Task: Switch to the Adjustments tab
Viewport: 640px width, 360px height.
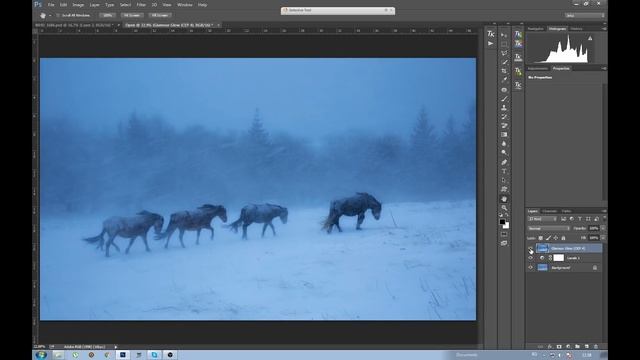Action: [x=538, y=69]
